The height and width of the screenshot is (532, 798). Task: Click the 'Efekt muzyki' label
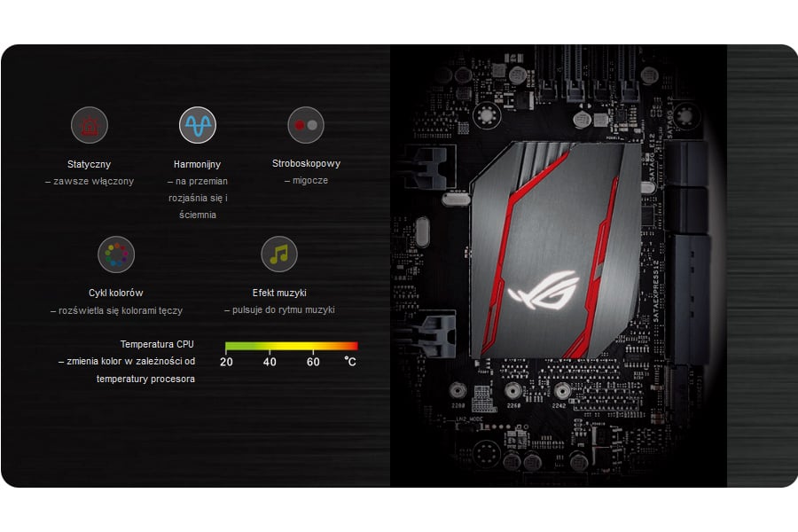pos(279,293)
